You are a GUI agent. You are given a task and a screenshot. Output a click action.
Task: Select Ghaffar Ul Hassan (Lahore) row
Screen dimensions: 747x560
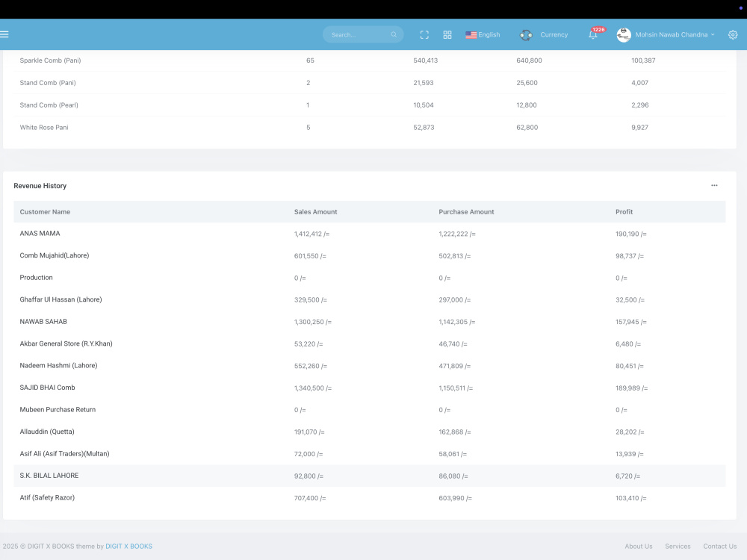click(x=369, y=299)
